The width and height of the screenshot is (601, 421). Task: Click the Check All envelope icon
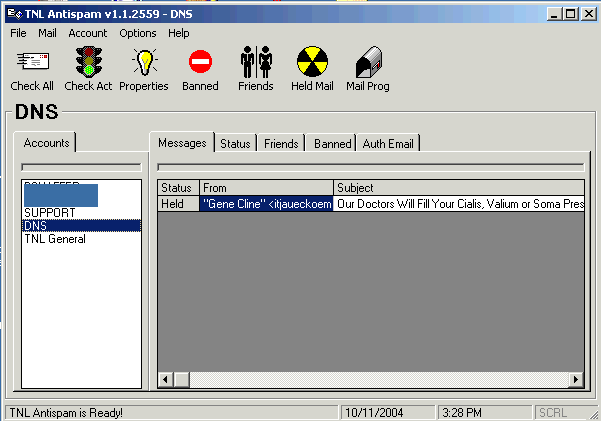(x=32, y=62)
